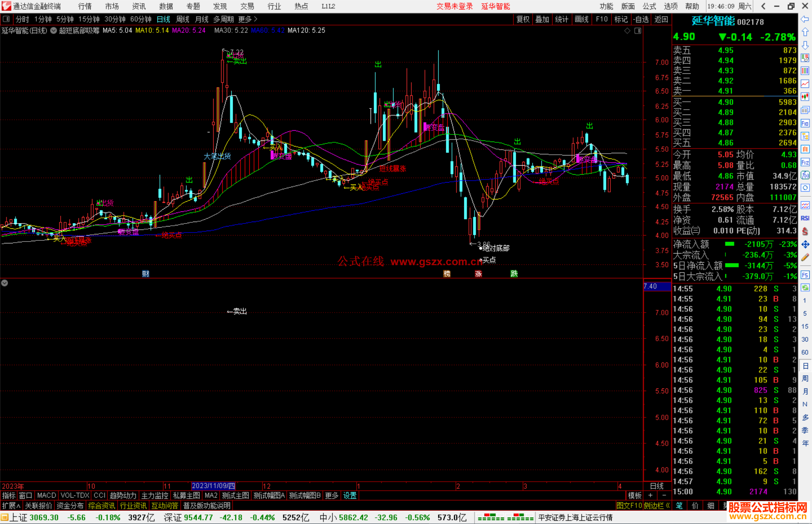Select the 2023/11/09 date marker on timeline
Viewport: 812px width, 524px height.
point(213,486)
